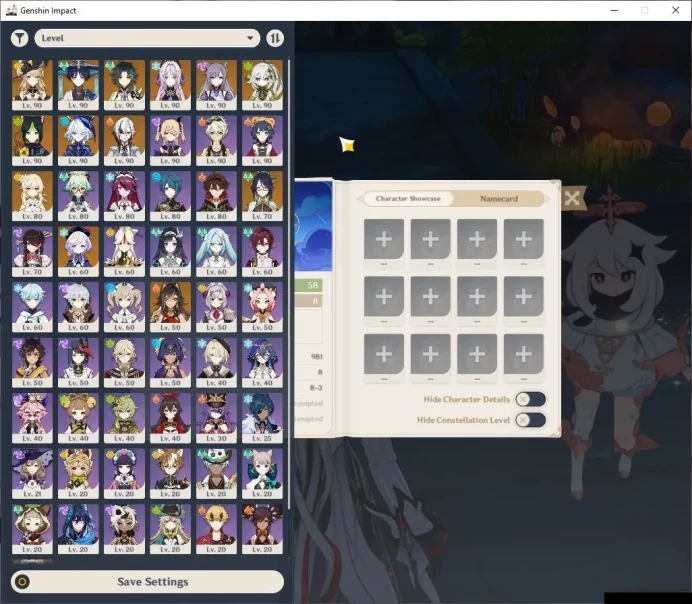
Task: Select Chongyun Lv. 60 portrait
Action: coord(32,308)
